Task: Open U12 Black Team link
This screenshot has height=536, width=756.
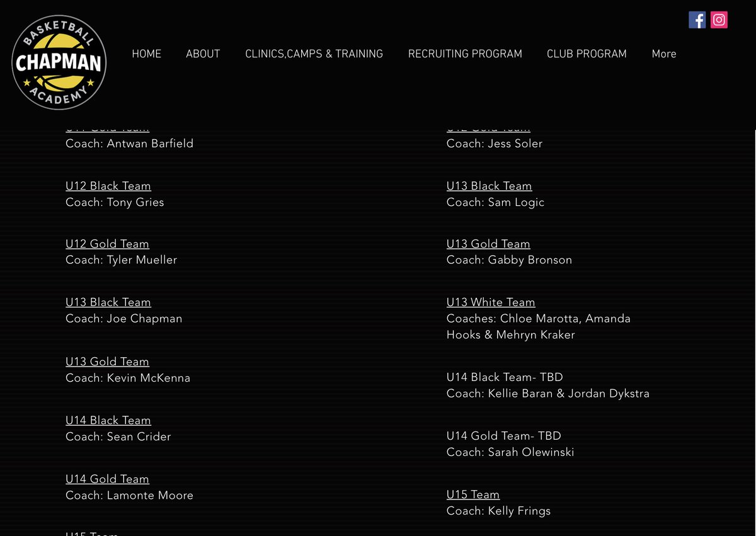Action: pyautogui.click(x=108, y=186)
